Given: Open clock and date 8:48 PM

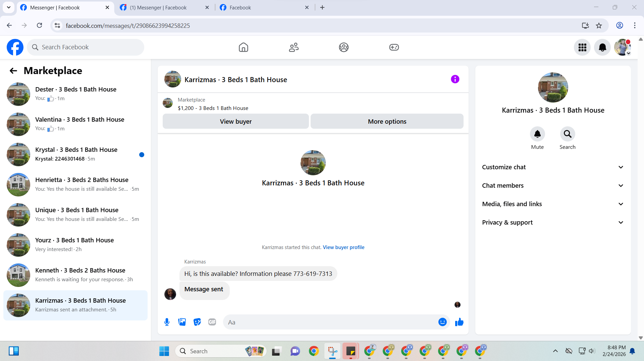Looking at the screenshot, I should pyautogui.click(x=614, y=351).
